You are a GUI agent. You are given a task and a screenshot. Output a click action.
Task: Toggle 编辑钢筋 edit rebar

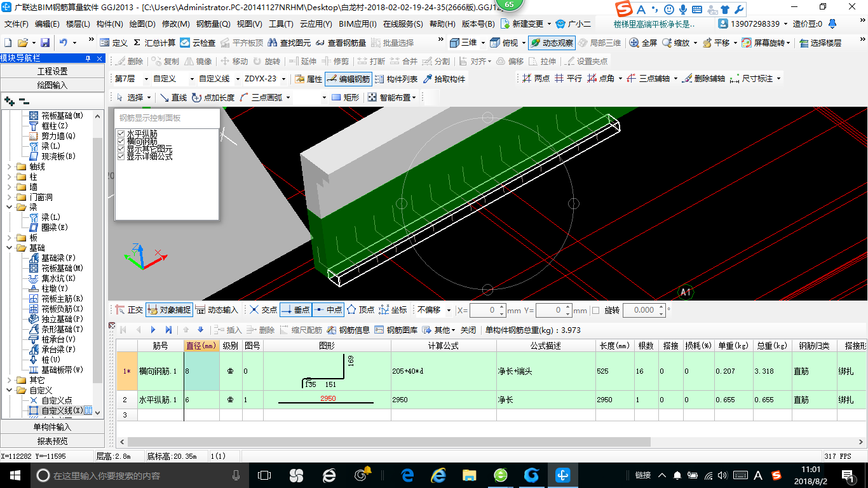pos(348,79)
